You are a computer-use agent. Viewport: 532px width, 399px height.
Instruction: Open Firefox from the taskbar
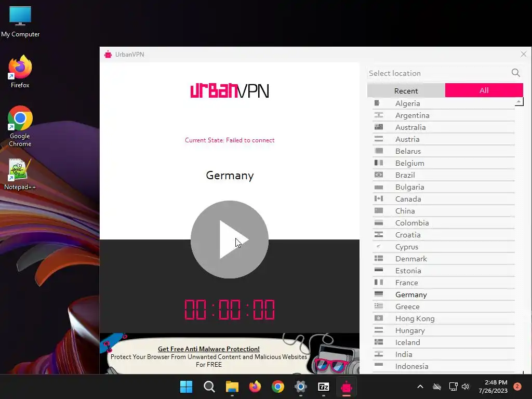point(255,387)
